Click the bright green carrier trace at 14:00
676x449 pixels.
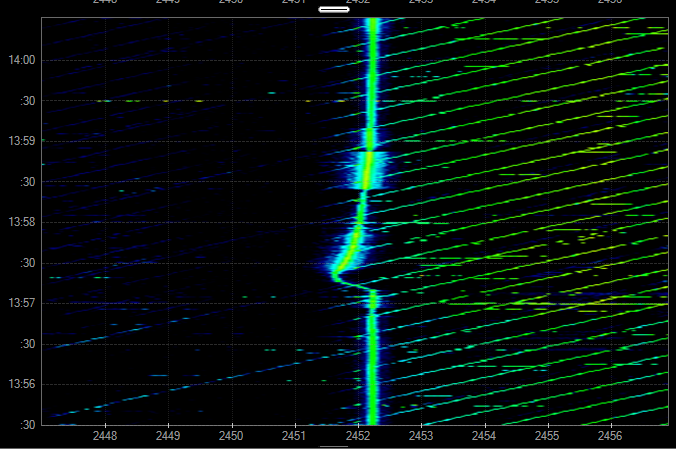(372, 60)
